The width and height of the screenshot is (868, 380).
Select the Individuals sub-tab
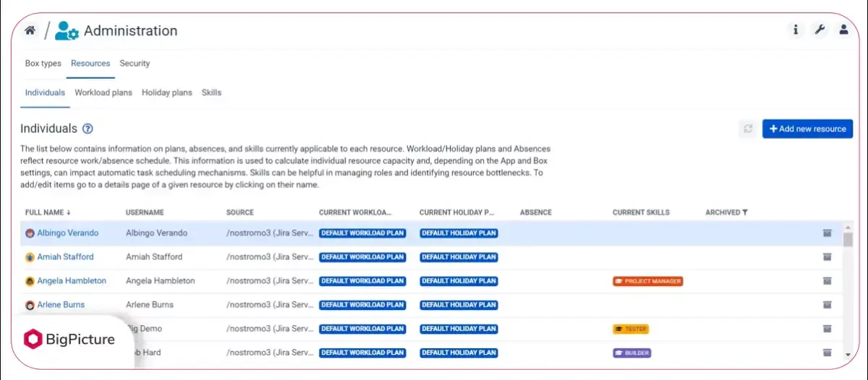[45, 92]
